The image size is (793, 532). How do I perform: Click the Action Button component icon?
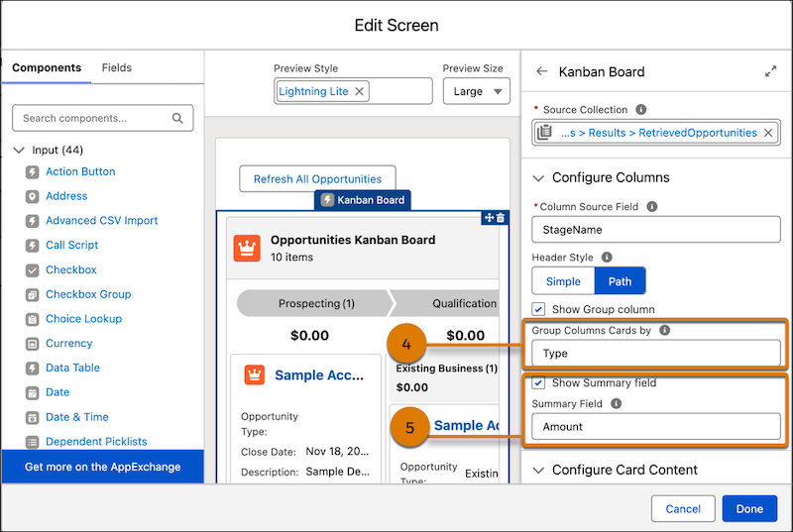pos(32,172)
